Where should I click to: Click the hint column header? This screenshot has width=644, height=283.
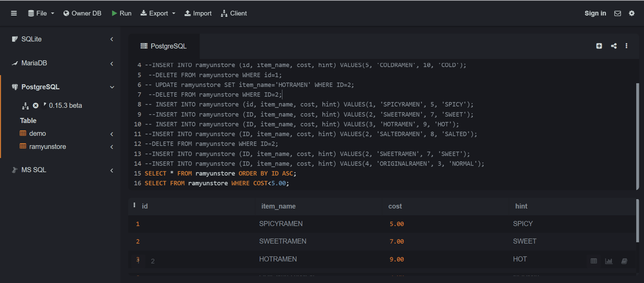[x=521, y=206]
